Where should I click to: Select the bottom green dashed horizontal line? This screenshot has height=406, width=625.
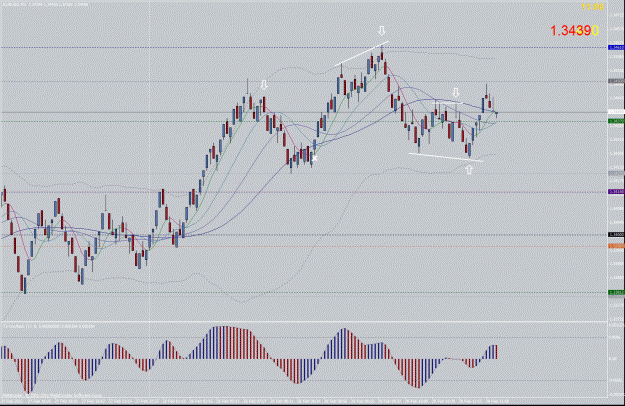coord(304,292)
